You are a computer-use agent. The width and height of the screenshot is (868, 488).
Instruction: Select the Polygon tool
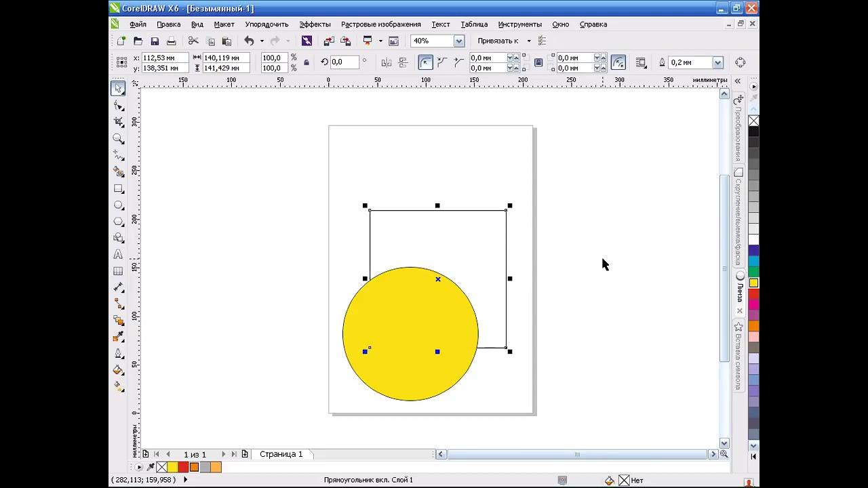click(119, 222)
